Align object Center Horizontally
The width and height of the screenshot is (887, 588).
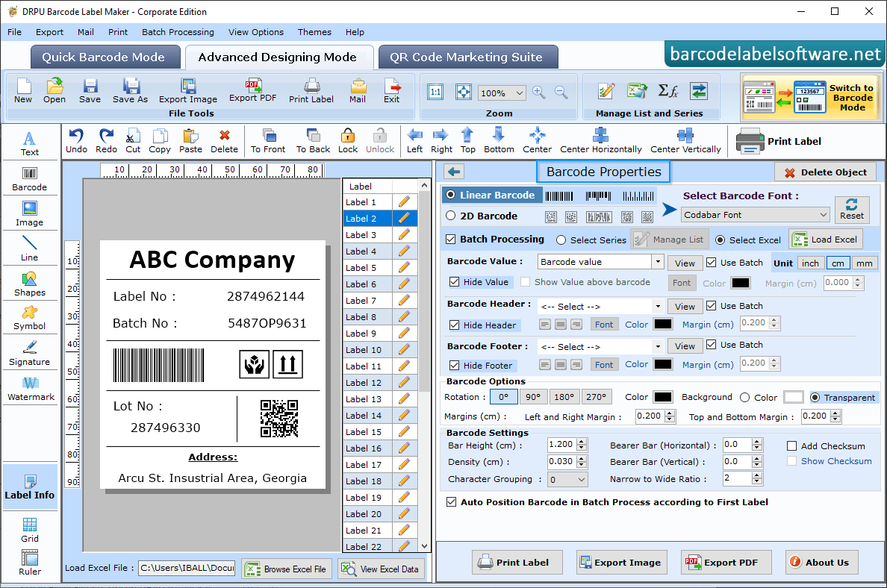601,141
